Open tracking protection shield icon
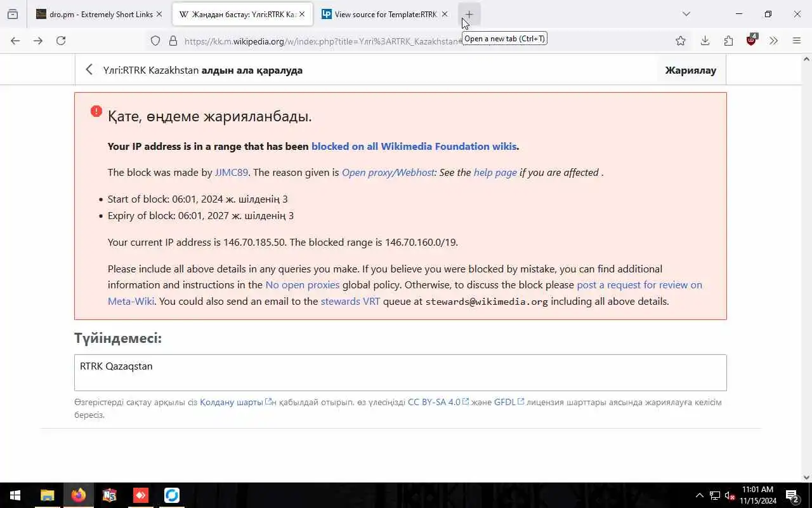Screen dimensions: 812x508 click(x=155, y=41)
